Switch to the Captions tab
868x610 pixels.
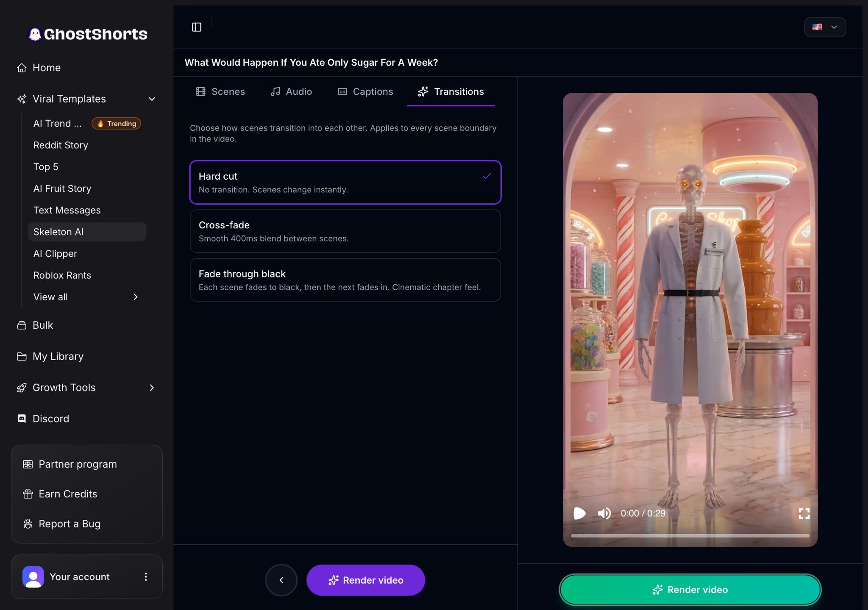pos(365,91)
